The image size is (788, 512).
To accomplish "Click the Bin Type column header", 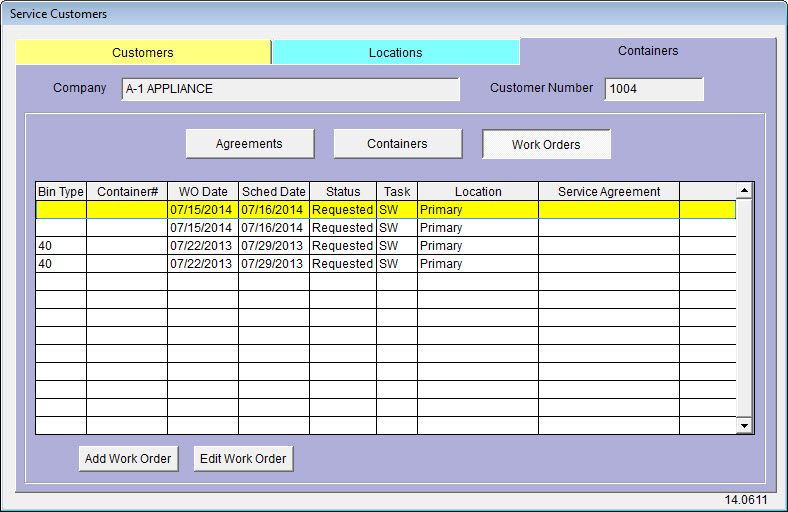I will [61, 191].
